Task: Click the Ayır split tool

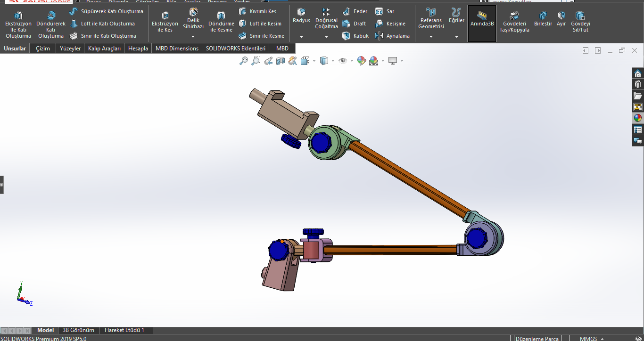Action: [561, 20]
